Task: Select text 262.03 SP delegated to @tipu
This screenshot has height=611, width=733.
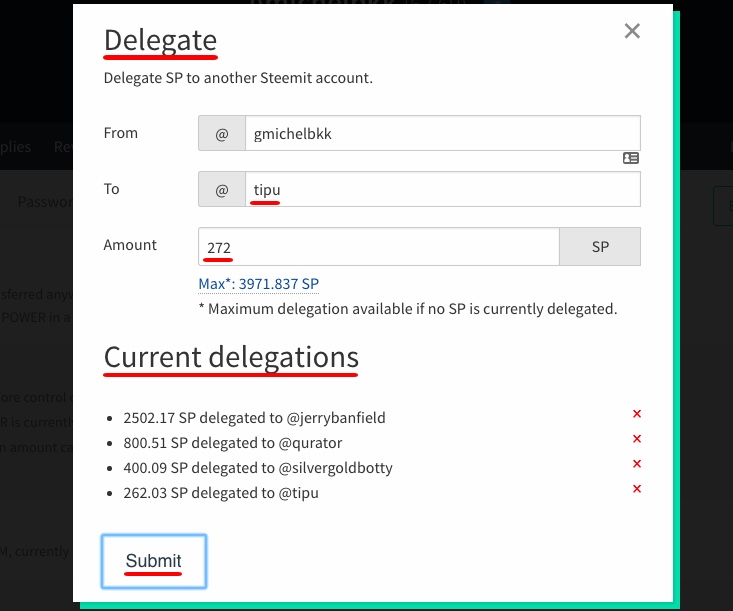Action: (221, 493)
